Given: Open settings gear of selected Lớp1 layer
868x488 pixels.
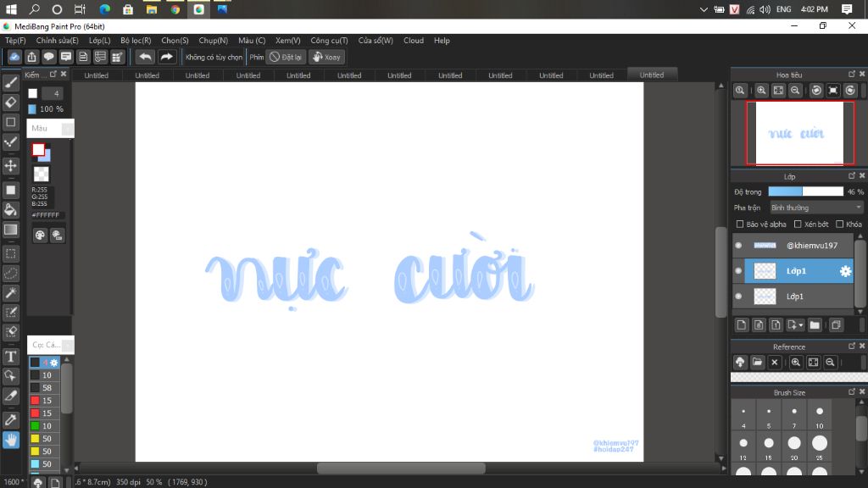Looking at the screenshot, I should (845, 271).
